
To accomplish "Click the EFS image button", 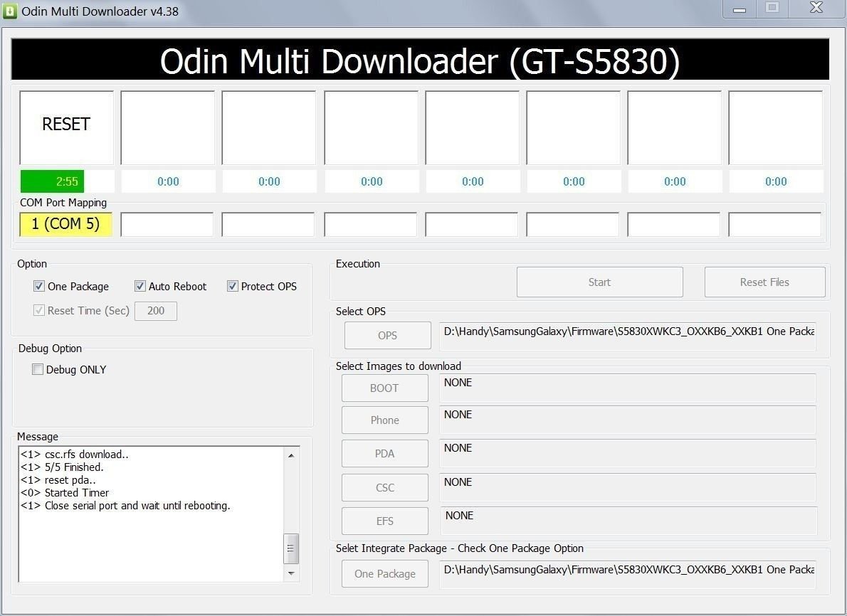I will pyautogui.click(x=384, y=521).
